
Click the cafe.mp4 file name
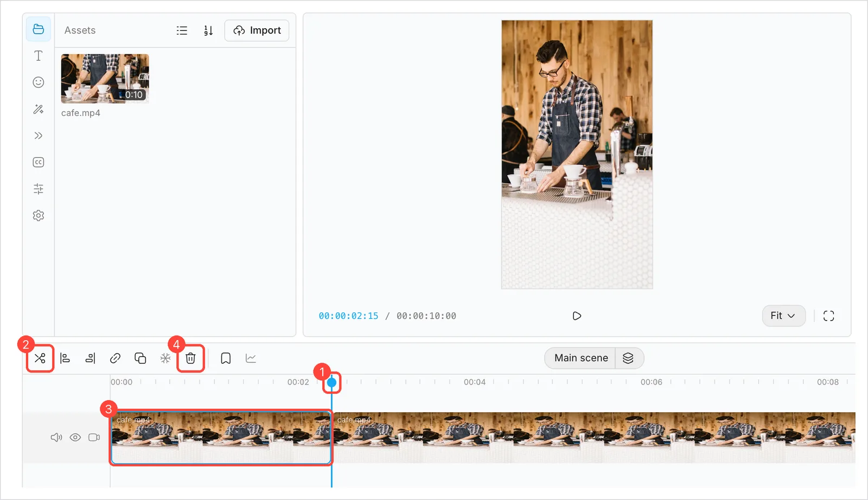[80, 113]
